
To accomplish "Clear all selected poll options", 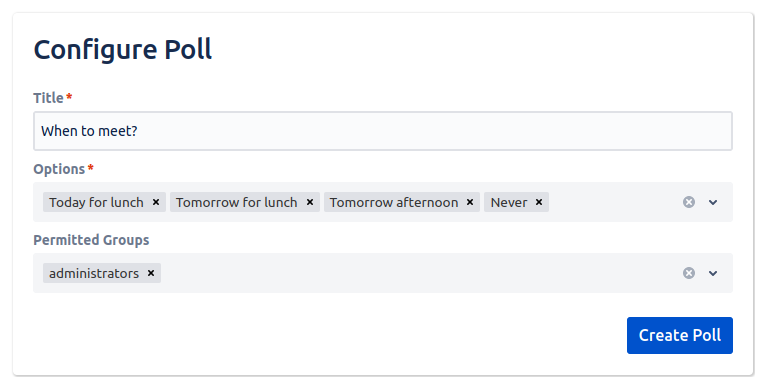I will click(x=689, y=202).
